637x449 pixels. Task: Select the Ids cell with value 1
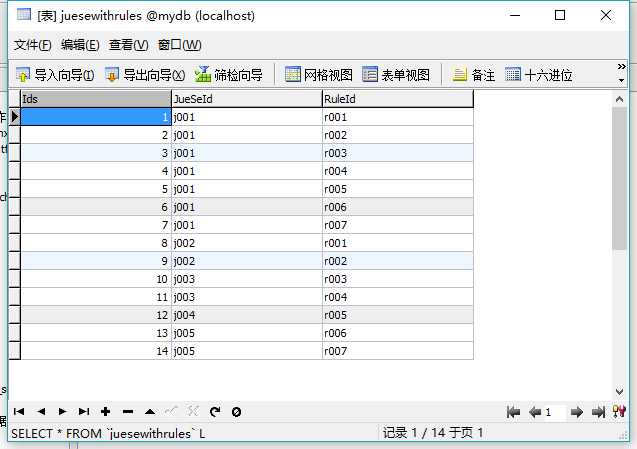96,117
